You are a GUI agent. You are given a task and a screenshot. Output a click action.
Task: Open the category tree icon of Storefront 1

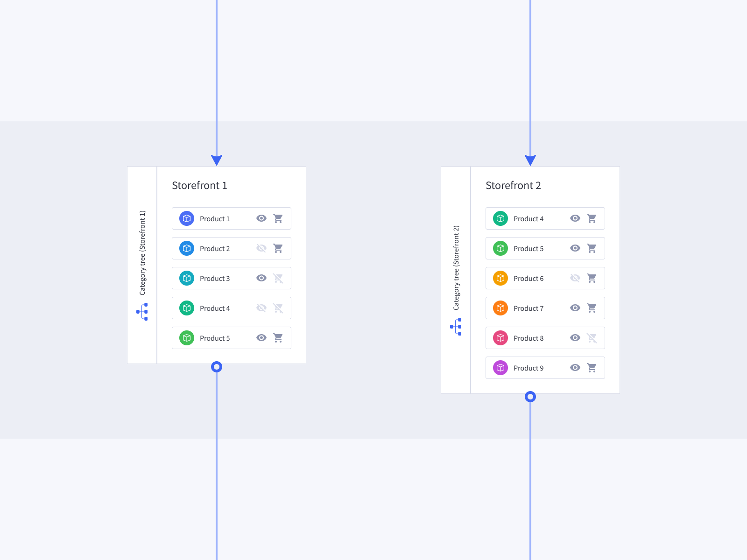tap(142, 312)
